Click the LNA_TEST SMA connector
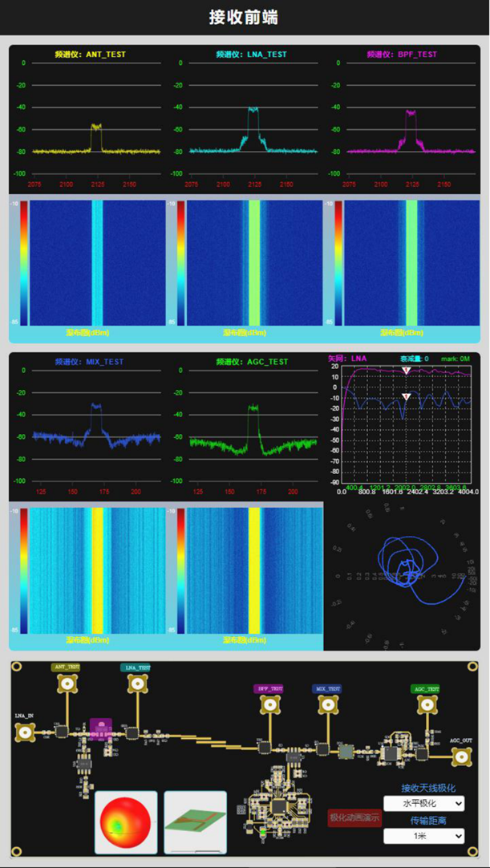The height and width of the screenshot is (868, 490). 135,684
